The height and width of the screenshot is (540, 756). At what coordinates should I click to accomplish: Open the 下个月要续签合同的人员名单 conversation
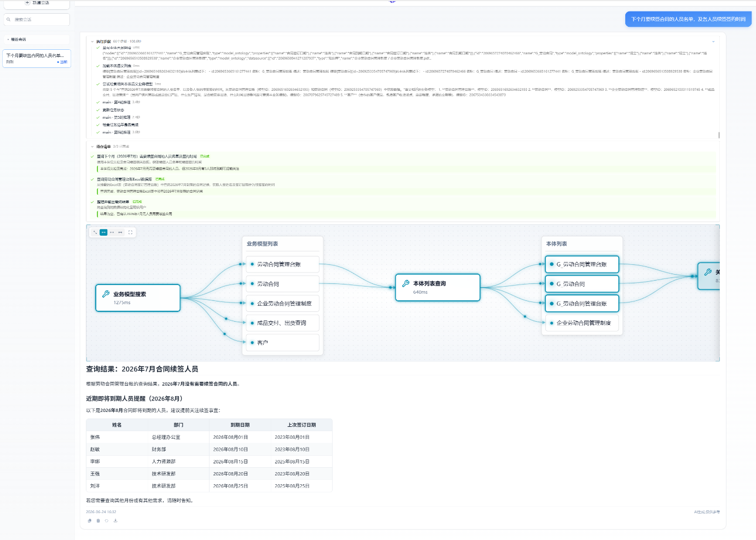(37, 59)
